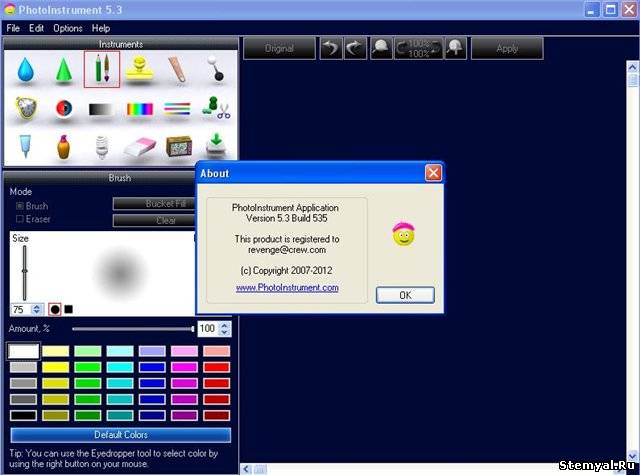The height and width of the screenshot is (475, 640).
Task: Choose the square brush shape
Action: (69, 309)
